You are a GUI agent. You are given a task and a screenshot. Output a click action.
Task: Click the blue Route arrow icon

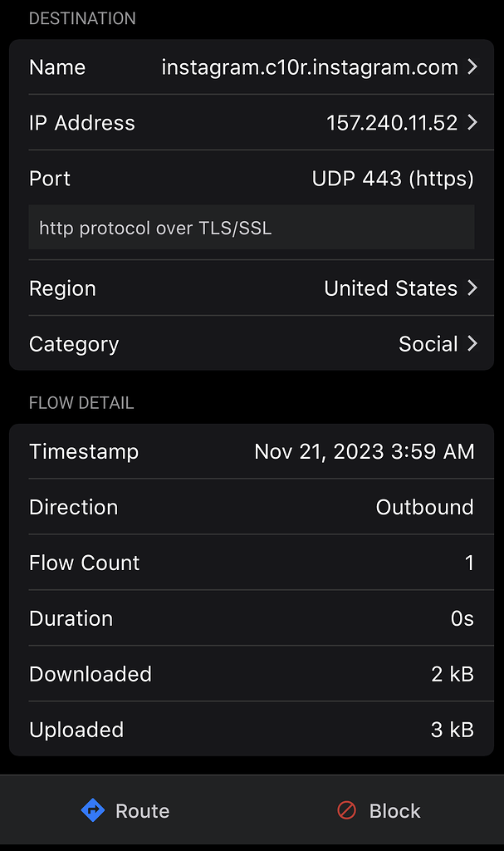pyautogui.click(x=94, y=810)
